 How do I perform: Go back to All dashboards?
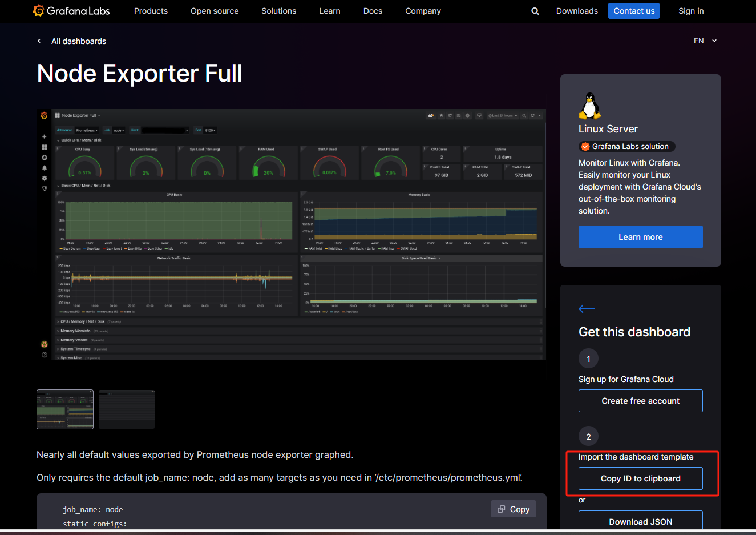click(72, 41)
